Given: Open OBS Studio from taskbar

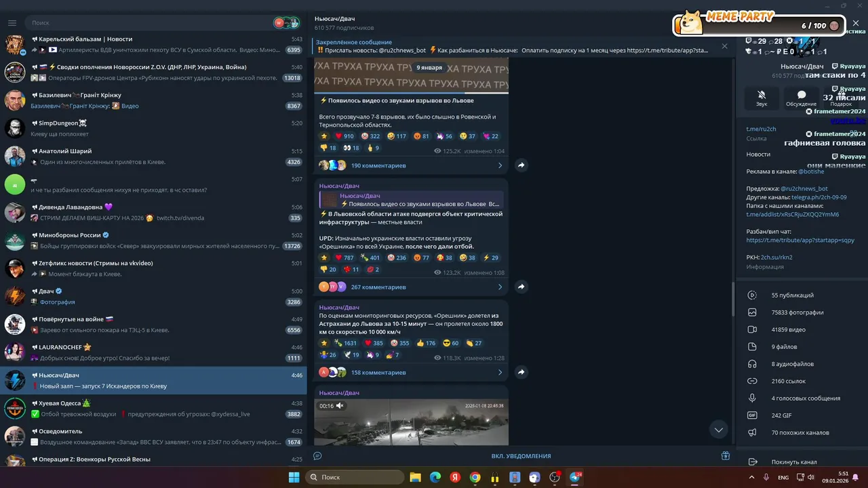Looking at the screenshot, I should (555, 477).
